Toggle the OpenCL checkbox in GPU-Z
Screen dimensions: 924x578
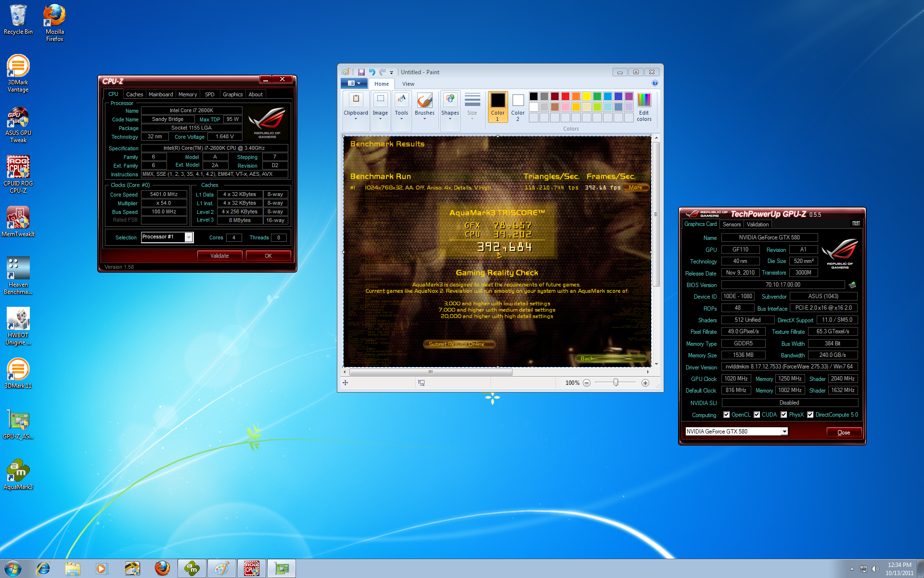click(x=727, y=415)
